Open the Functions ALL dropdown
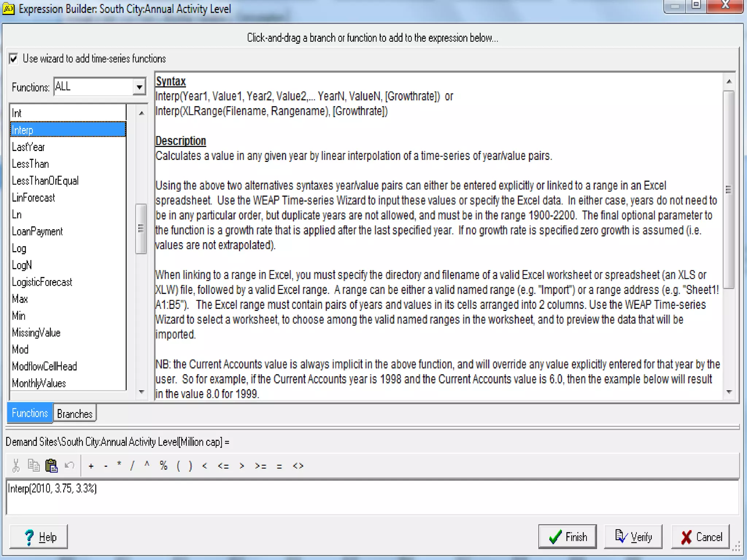This screenshot has height=560, width=747. coord(139,87)
